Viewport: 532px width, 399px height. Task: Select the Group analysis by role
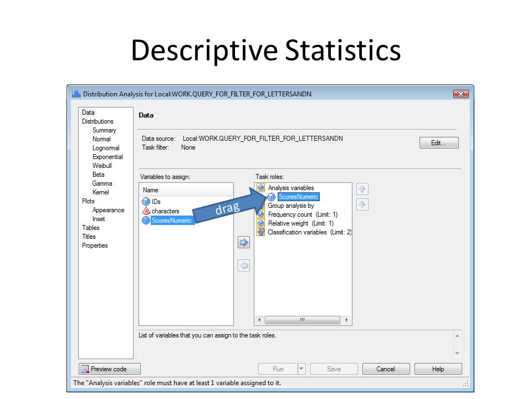(291, 206)
